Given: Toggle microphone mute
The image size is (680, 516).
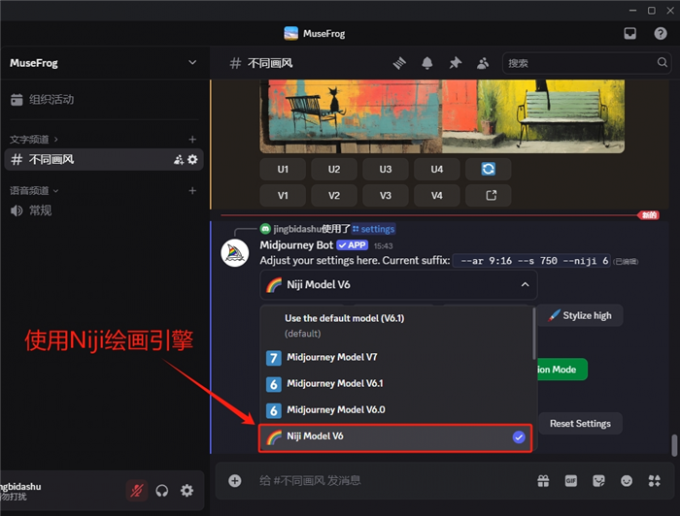Looking at the screenshot, I should click(x=137, y=490).
